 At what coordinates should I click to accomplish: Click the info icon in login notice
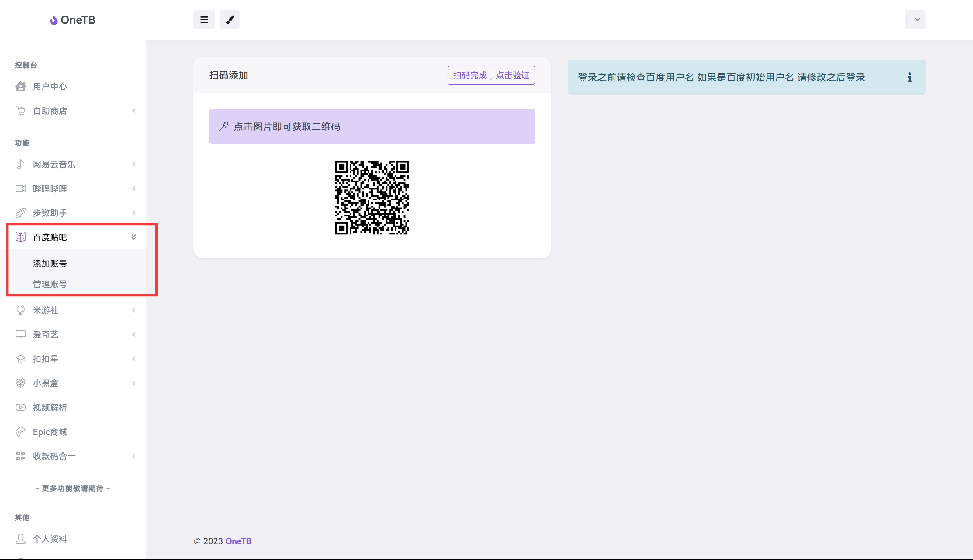(909, 77)
